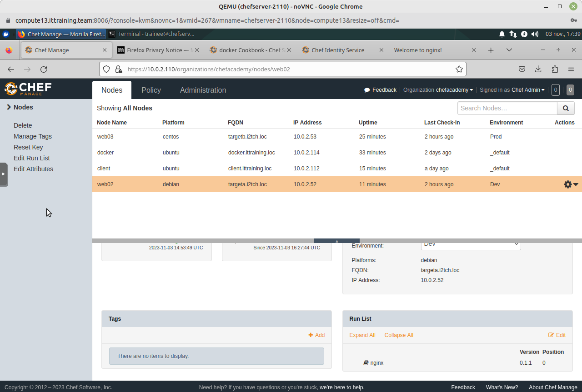The height and width of the screenshot is (392, 582).
Task: Sort by Last Check-In column header
Action: pos(442,123)
